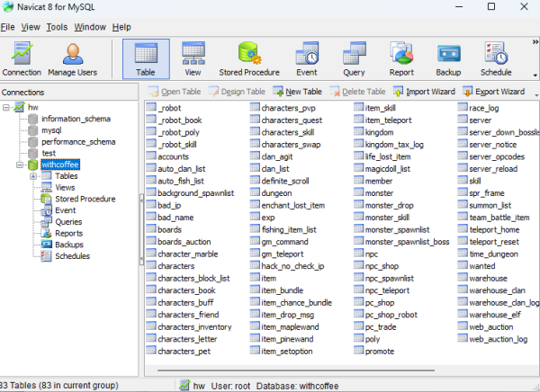
Task: Click the Design Table button
Action: point(237,92)
